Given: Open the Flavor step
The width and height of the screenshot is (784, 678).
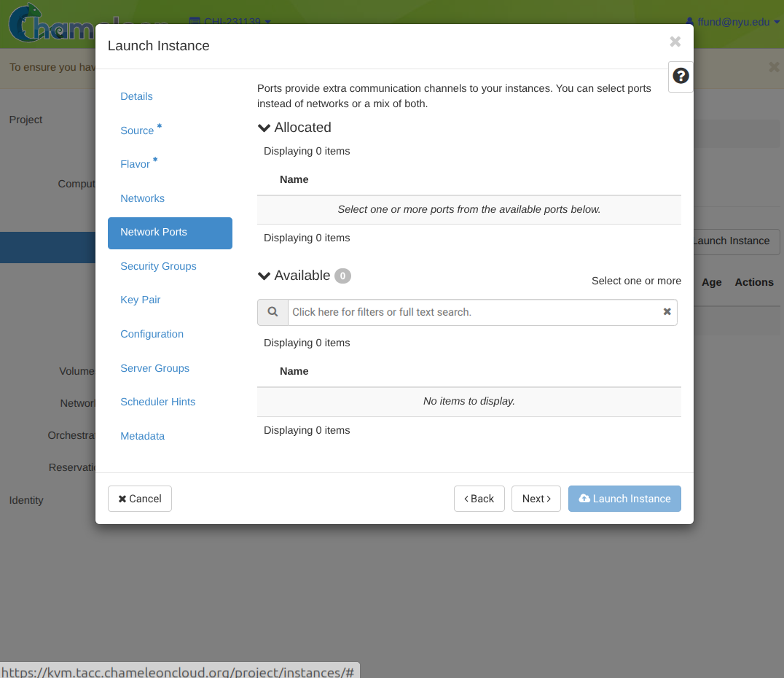Looking at the screenshot, I should 135,164.
